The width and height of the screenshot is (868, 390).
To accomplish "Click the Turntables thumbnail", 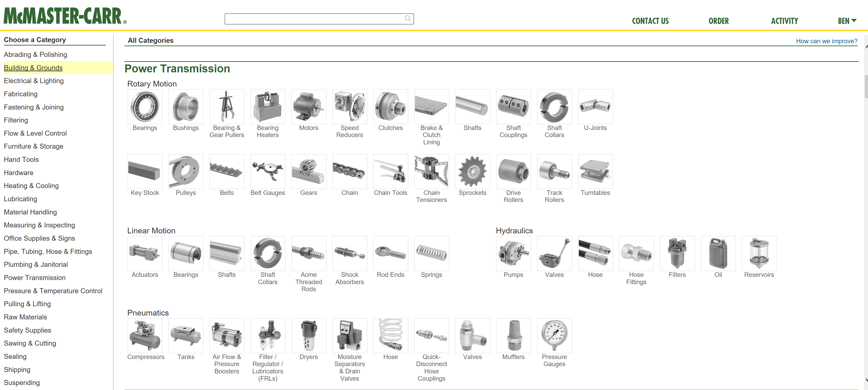I will coord(595,172).
